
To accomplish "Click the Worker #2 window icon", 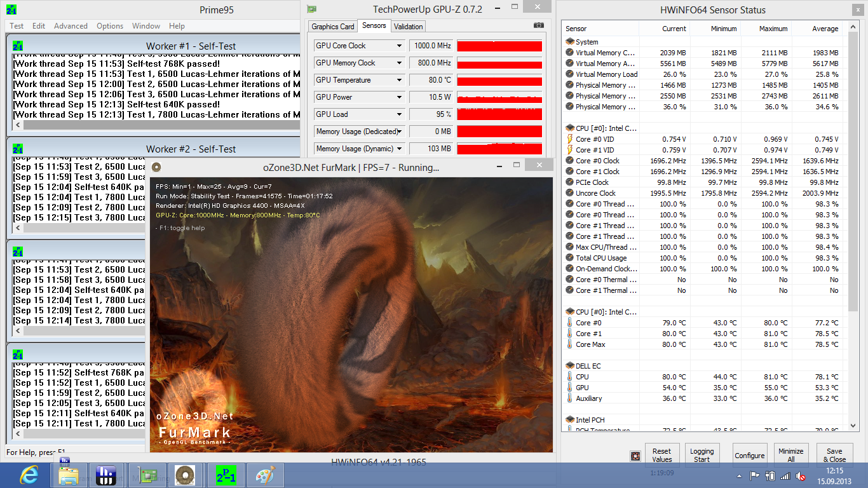I will click(x=18, y=149).
